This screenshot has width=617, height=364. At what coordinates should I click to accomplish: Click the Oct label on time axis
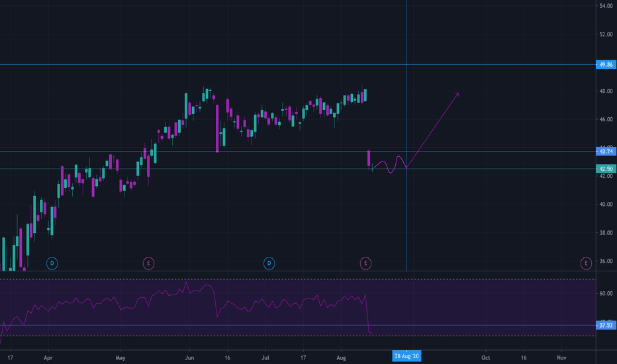[485, 357]
